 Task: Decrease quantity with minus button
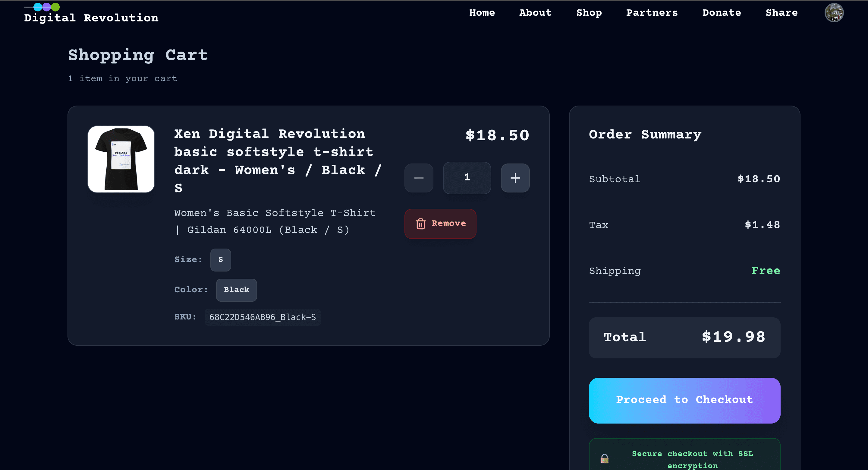click(419, 178)
